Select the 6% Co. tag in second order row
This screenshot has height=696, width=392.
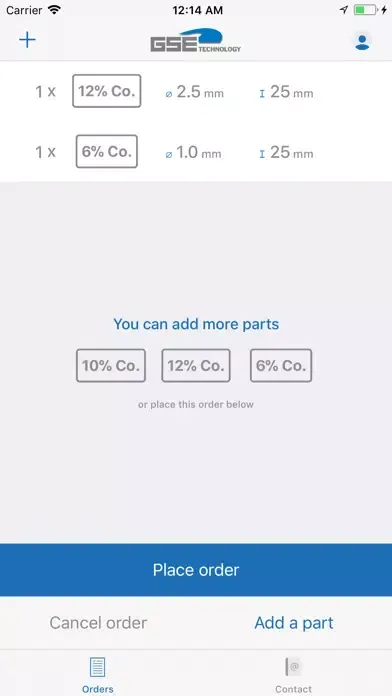coord(107,151)
